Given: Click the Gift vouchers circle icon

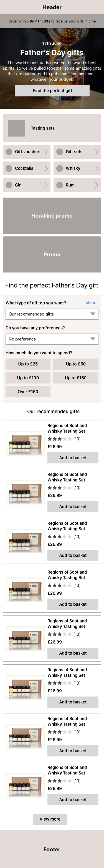Looking at the screenshot, I should [9, 152].
